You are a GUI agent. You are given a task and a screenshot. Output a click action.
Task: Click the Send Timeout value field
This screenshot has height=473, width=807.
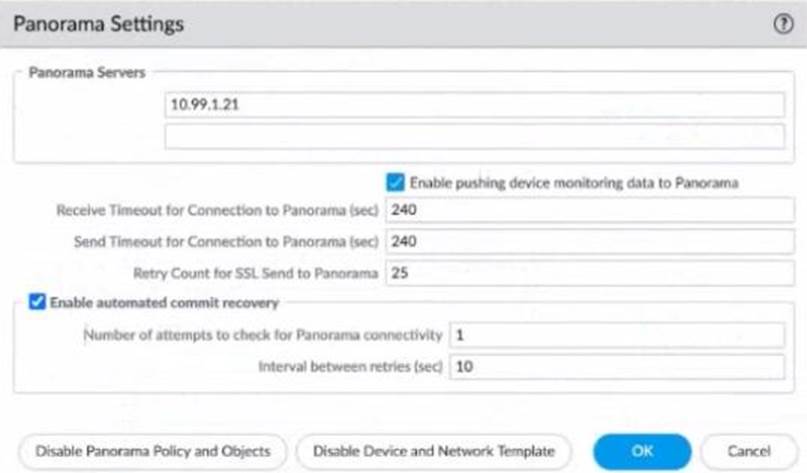pos(584,241)
